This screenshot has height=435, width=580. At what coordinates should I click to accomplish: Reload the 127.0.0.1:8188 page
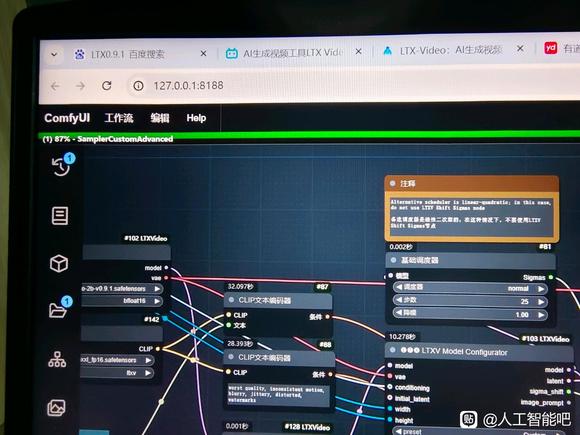[107, 86]
